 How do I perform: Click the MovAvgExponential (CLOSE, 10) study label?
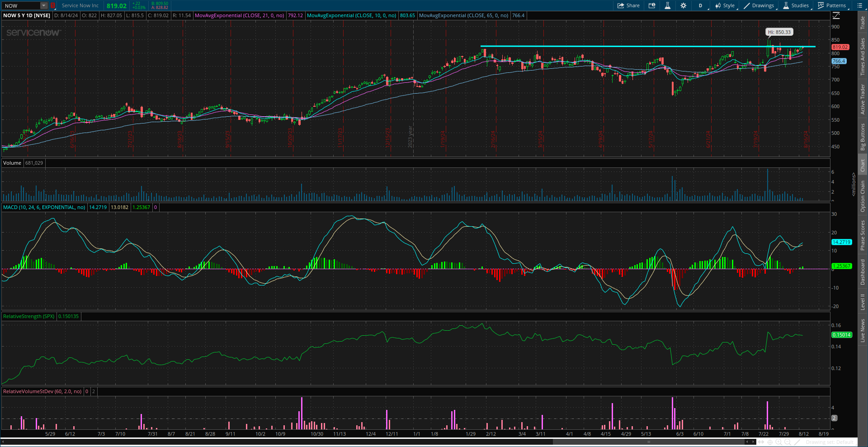pyautogui.click(x=351, y=15)
